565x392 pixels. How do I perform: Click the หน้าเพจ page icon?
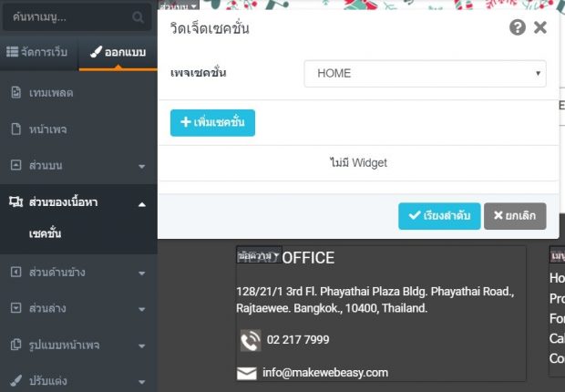point(15,129)
